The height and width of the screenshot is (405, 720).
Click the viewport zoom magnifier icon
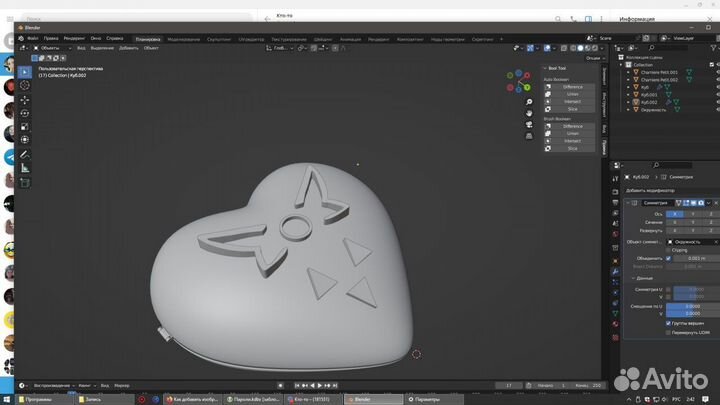(x=529, y=102)
